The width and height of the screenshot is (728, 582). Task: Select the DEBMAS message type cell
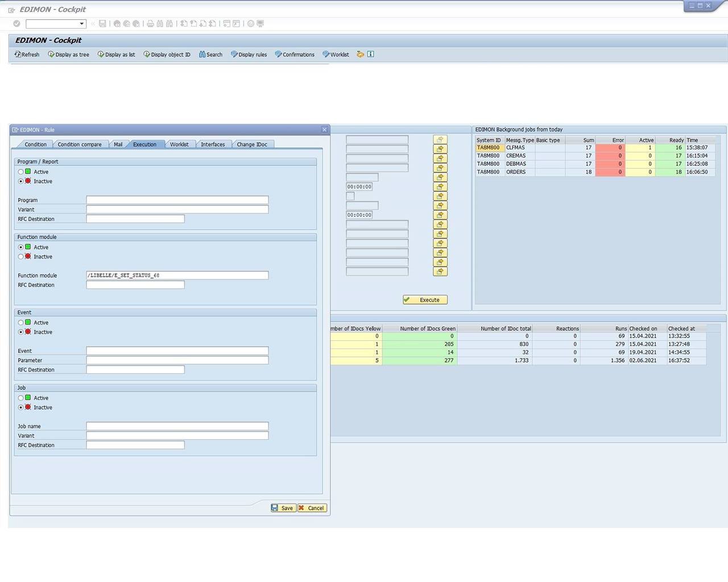[x=520, y=164]
